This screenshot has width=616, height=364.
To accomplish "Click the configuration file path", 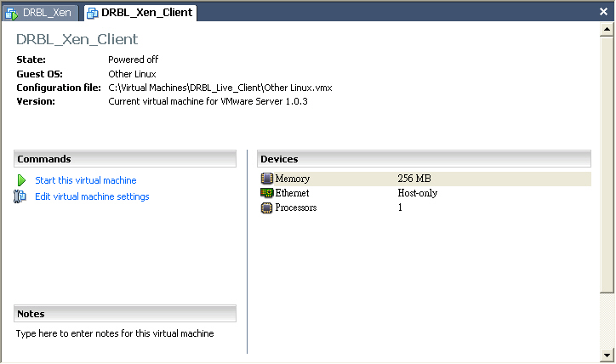I will point(220,88).
